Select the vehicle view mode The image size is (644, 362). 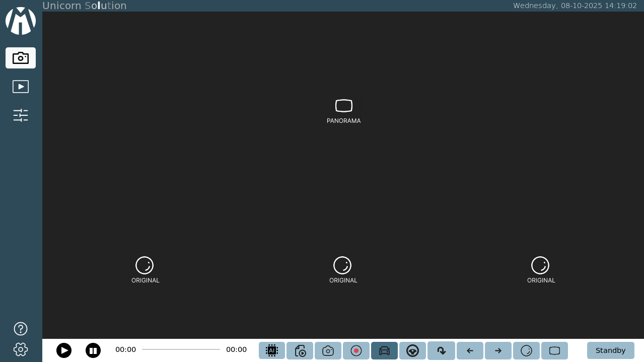384,350
